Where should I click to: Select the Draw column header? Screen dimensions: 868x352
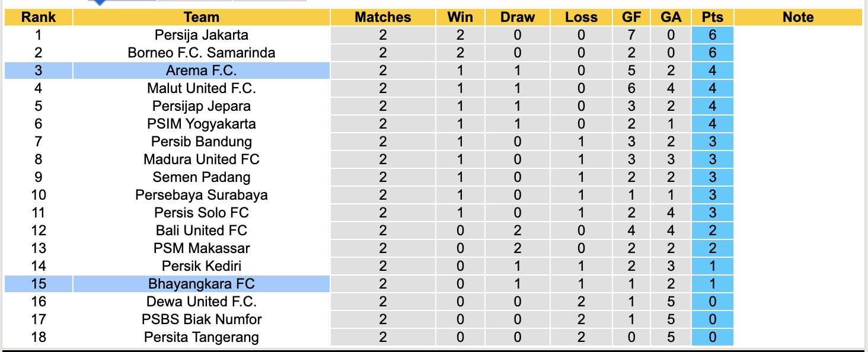517,17
